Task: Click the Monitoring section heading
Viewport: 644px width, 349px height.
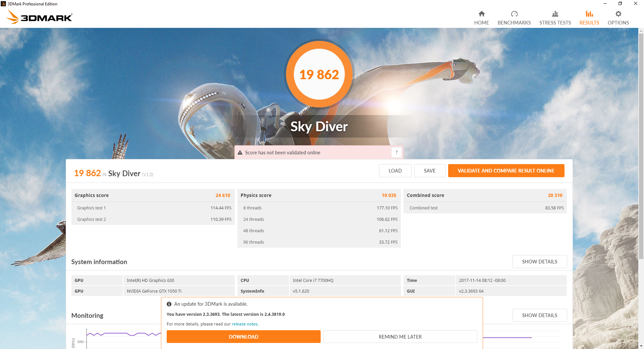Action: pos(87,315)
